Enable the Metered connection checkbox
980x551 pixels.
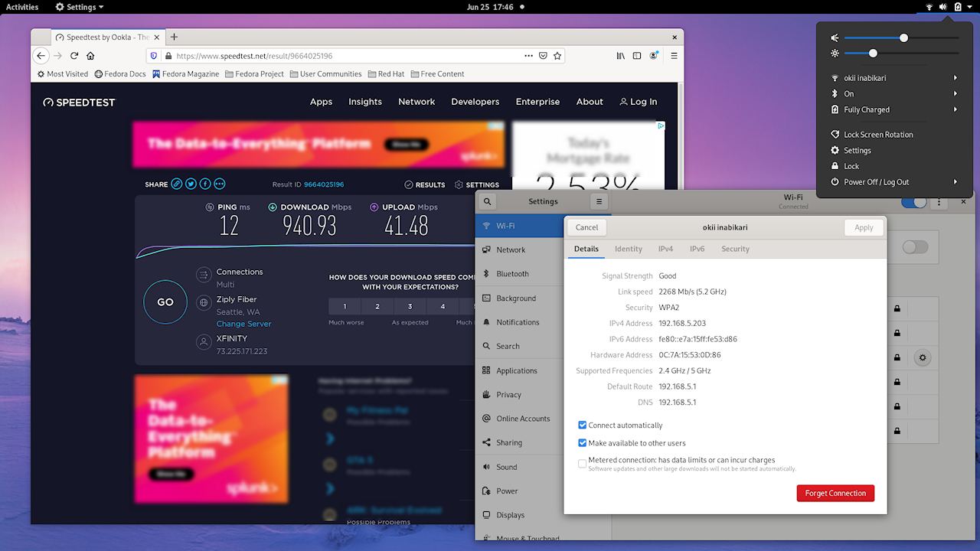583,464
